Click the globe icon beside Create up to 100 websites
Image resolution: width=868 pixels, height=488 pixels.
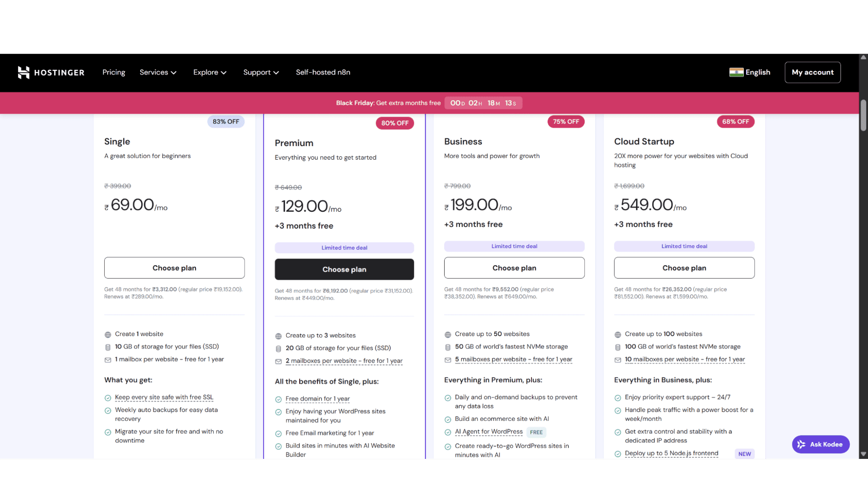click(x=617, y=334)
